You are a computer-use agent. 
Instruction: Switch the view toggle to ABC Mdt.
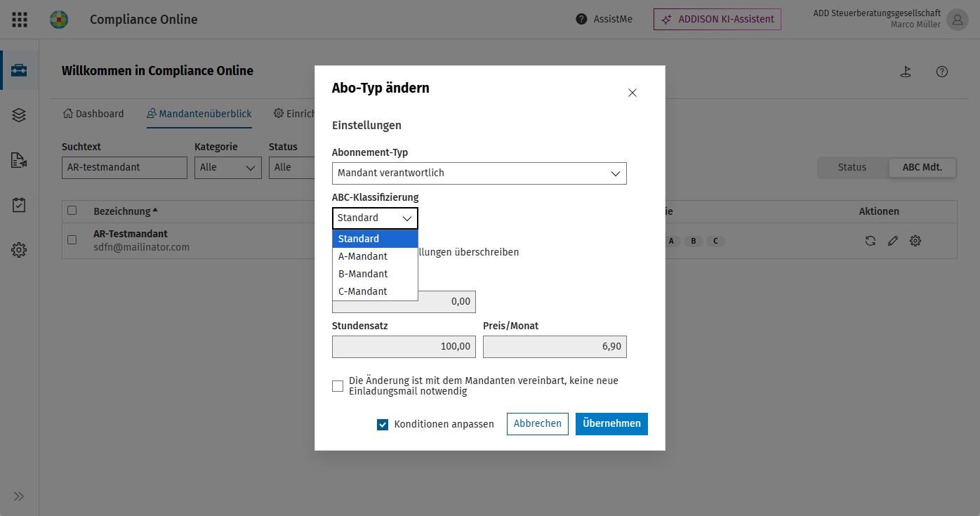point(922,167)
